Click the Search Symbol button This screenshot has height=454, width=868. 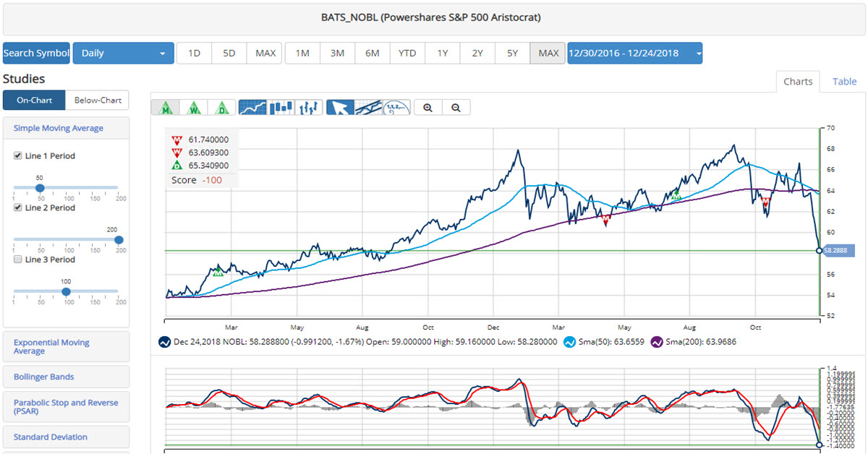(36, 53)
